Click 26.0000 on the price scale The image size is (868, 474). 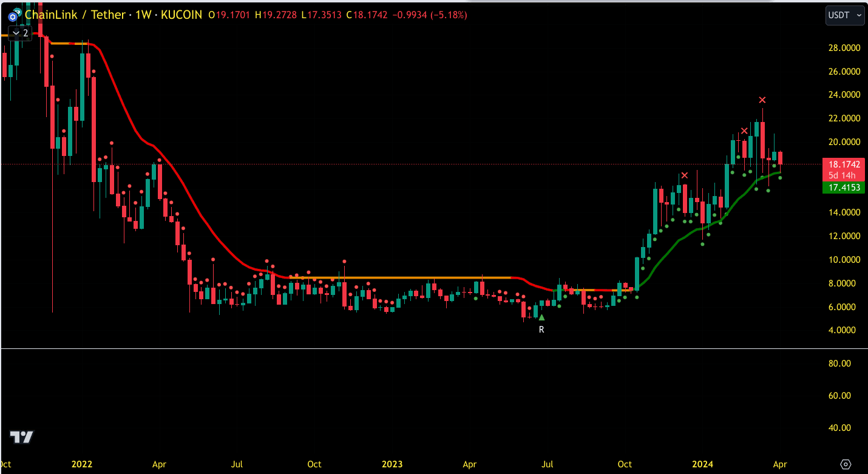click(844, 72)
